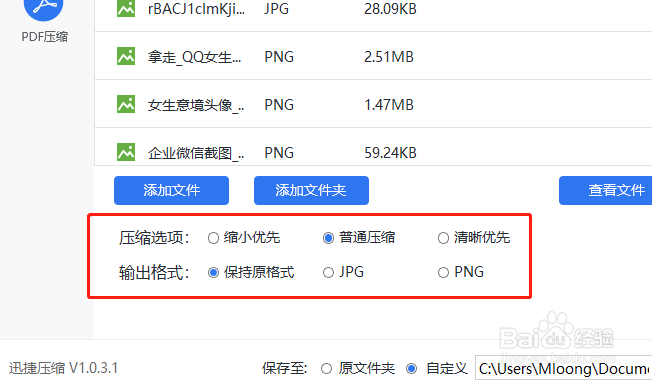Click the PNG format cell of 女生意境头像

click(x=279, y=105)
